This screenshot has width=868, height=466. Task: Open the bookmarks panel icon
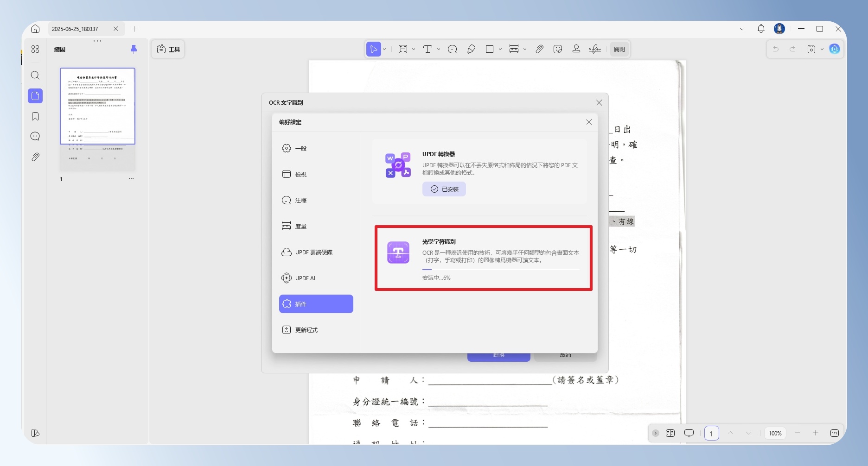point(35,116)
